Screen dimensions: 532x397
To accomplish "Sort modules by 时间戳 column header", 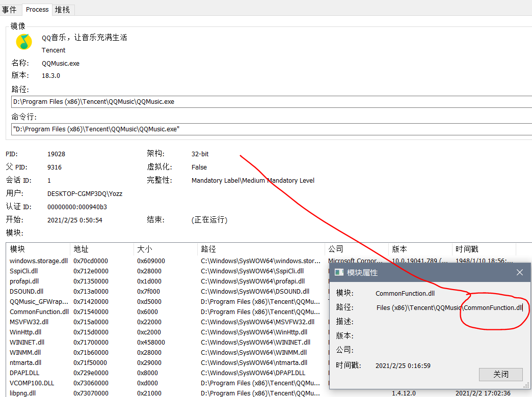I will pos(484,249).
